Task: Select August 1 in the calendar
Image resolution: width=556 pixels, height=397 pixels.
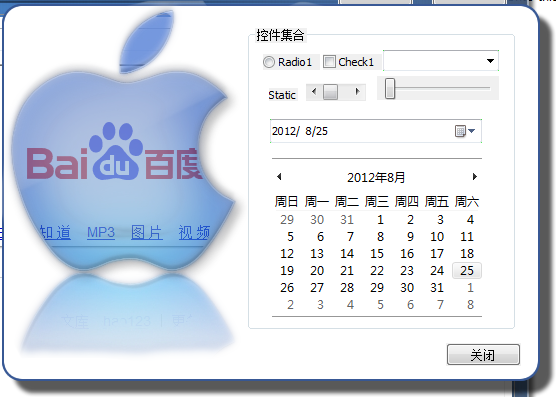Action: (380, 220)
